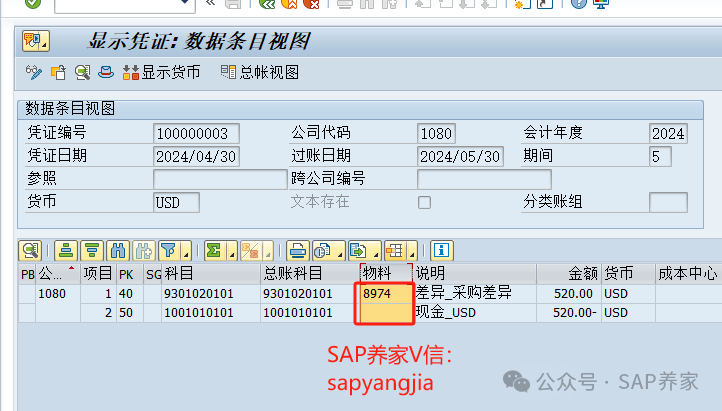722x411 pixels.
Task: Click the 金额 column header
Action: (569, 274)
